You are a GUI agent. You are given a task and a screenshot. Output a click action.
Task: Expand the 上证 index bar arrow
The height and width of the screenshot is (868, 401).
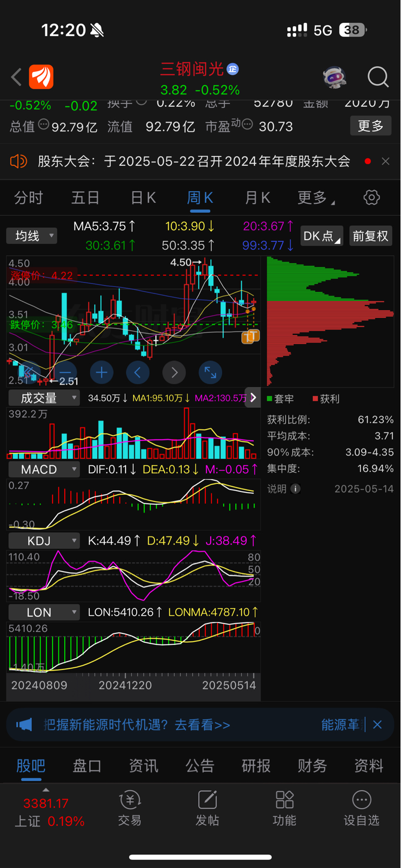click(46, 790)
